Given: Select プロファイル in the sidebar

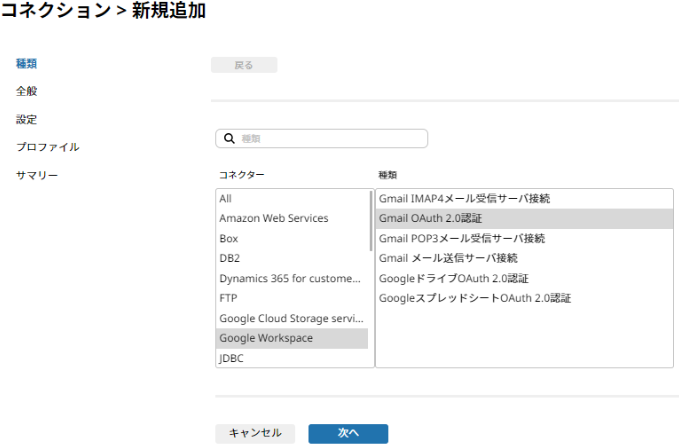Looking at the screenshot, I should tap(48, 147).
